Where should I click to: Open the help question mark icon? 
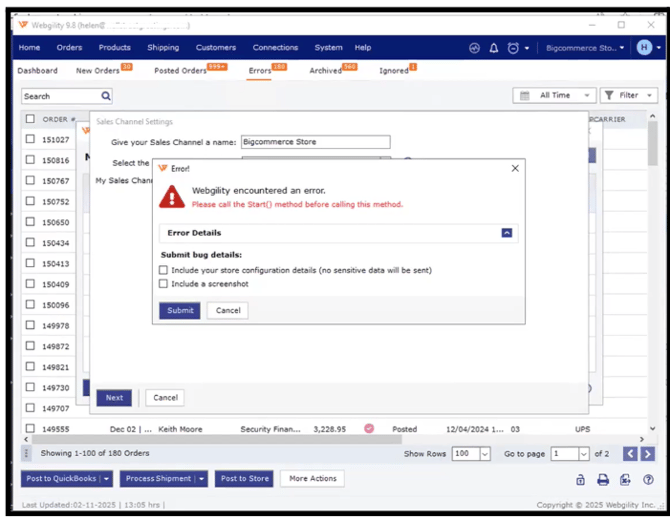pyautogui.click(x=648, y=480)
